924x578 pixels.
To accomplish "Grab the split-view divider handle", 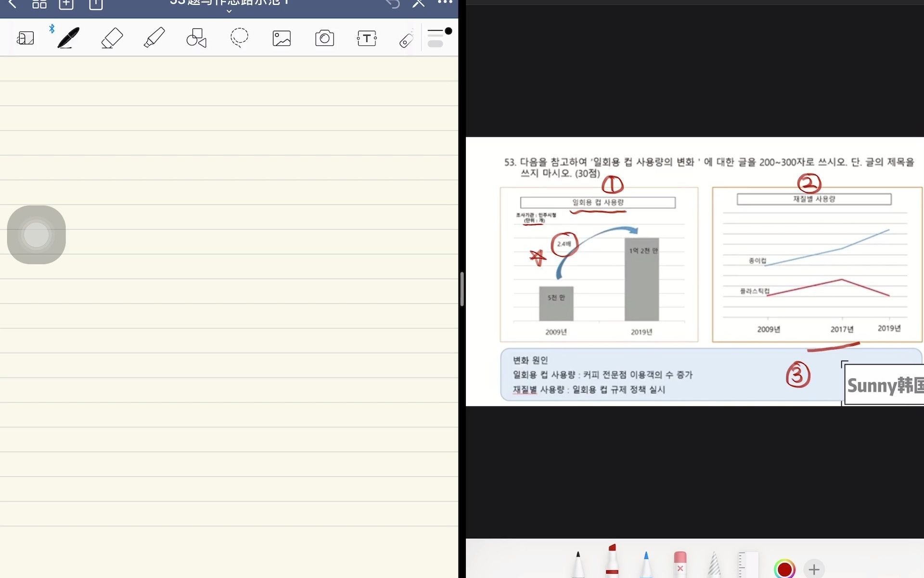I will pos(462,289).
